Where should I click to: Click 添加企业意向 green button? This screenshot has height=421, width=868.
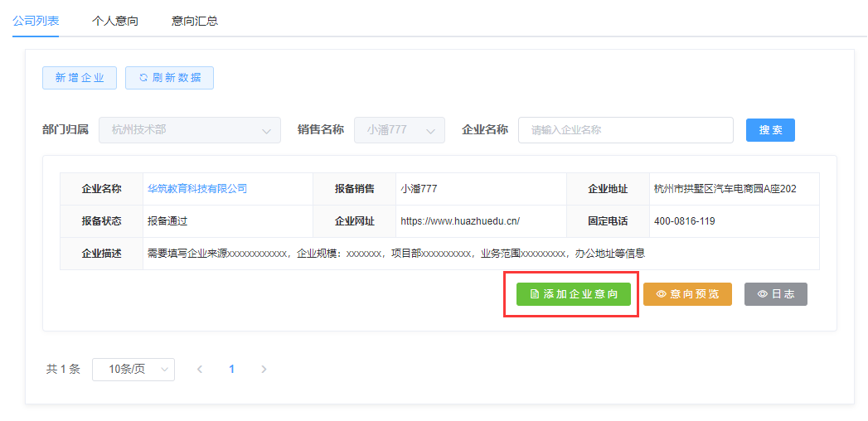573,294
